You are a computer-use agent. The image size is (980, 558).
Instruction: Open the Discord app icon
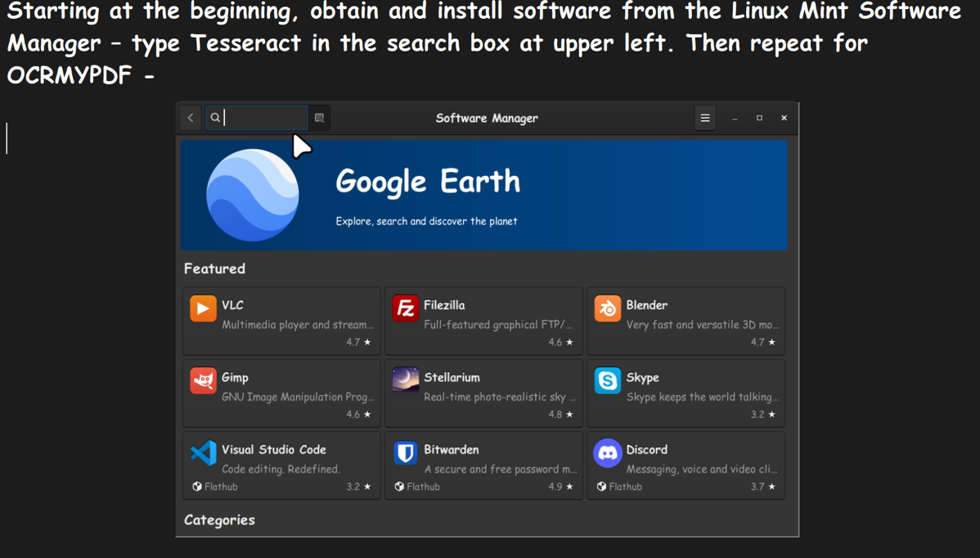point(607,452)
